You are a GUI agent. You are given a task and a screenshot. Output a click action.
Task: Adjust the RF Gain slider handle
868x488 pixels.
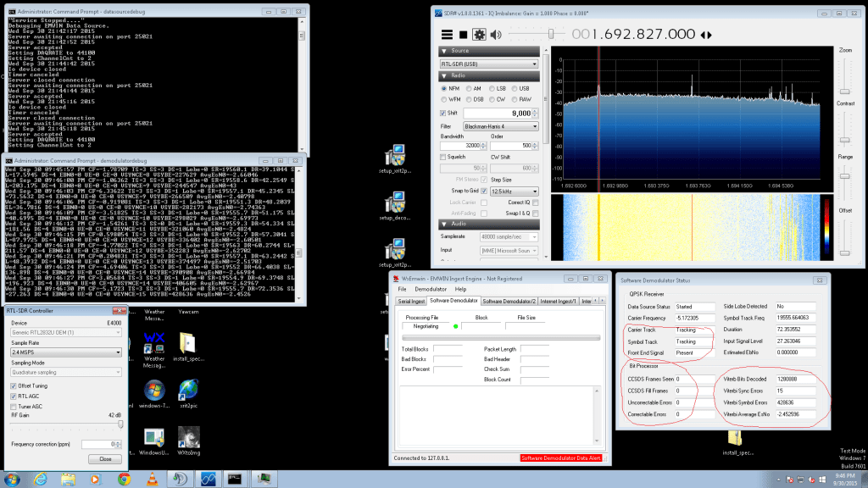[x=120, y=424]
